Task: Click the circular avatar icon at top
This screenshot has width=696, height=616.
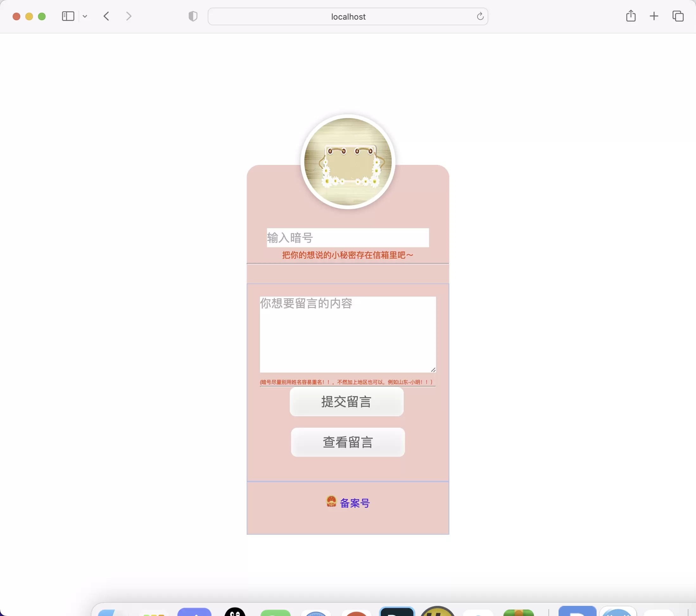Action: [347, 161]
